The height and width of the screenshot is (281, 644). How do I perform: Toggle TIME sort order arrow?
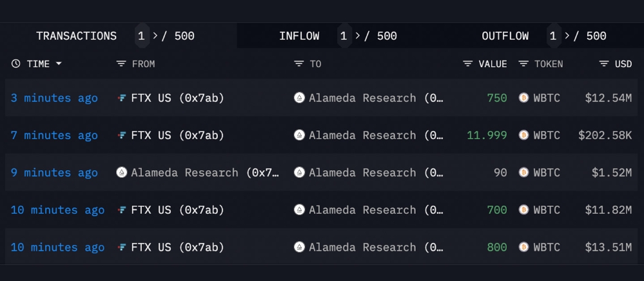click(58, 64)
